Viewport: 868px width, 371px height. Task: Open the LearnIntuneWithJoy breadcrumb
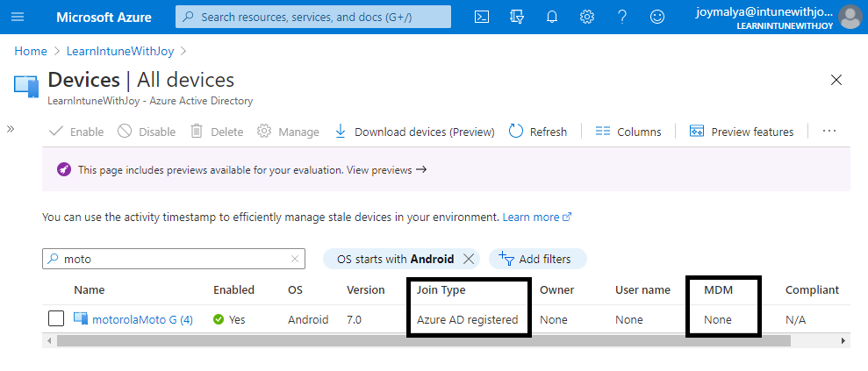pos(120,52)
